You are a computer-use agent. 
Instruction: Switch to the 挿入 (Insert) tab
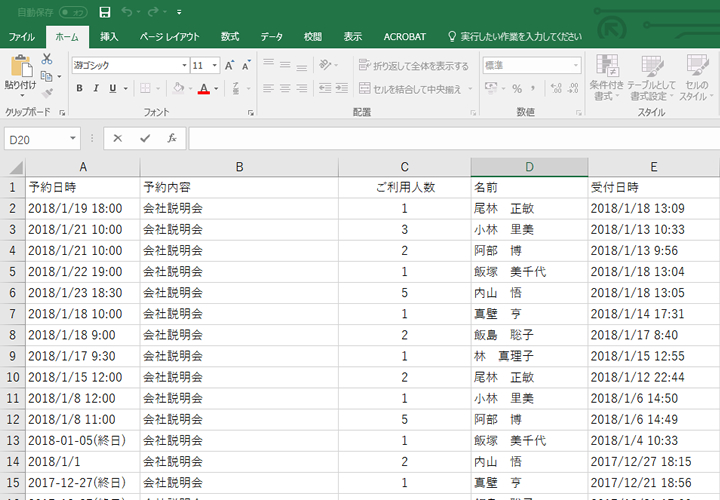coord(109,37)
